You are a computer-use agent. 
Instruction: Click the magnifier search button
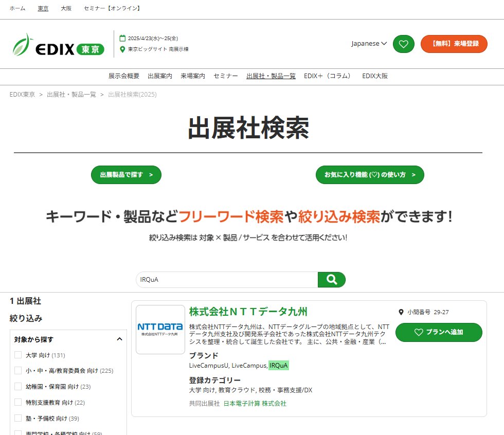click(x=331, y=280)
